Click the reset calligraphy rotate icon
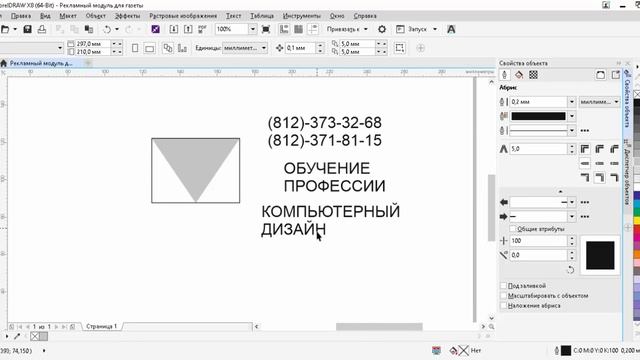Viewport: 640px width, 360px height. click(x=570, y=270)
